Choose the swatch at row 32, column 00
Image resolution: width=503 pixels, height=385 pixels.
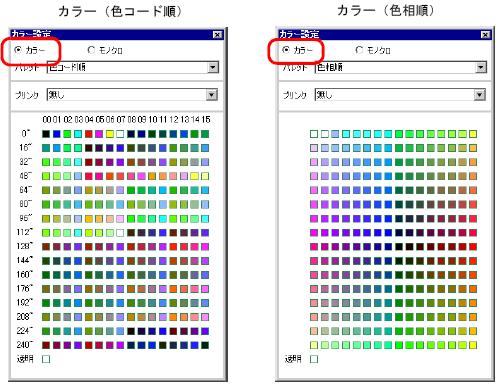click(46, 162)
